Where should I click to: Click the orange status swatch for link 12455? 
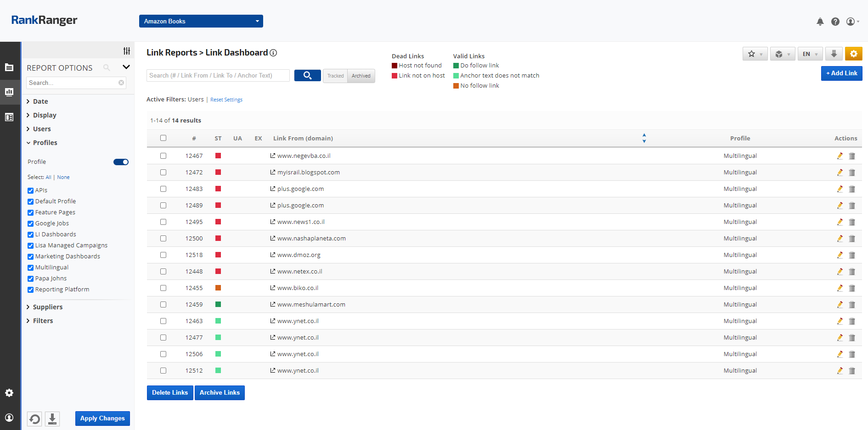(x=218, y=288)
